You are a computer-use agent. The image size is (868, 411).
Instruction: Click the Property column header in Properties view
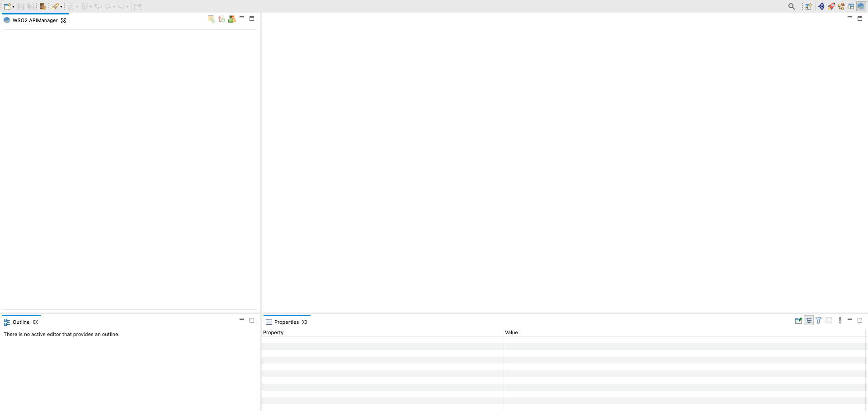click(x=273, y=332)
